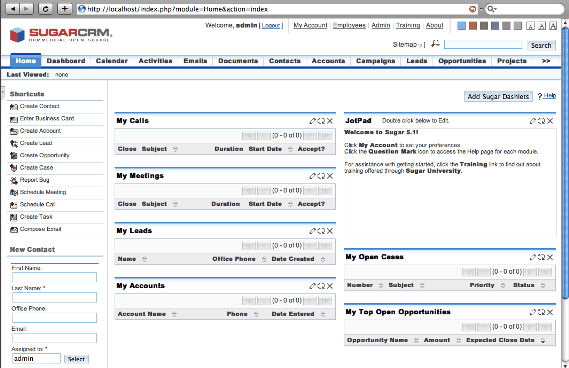Sort My Accounts by Account Name arrows

coord(174,314)
